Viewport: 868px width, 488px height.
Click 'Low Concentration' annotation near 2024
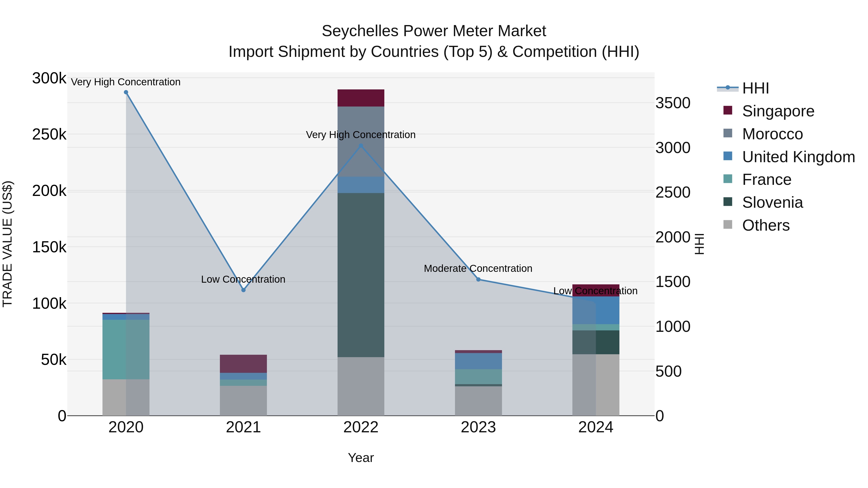[x=595, y=291]
